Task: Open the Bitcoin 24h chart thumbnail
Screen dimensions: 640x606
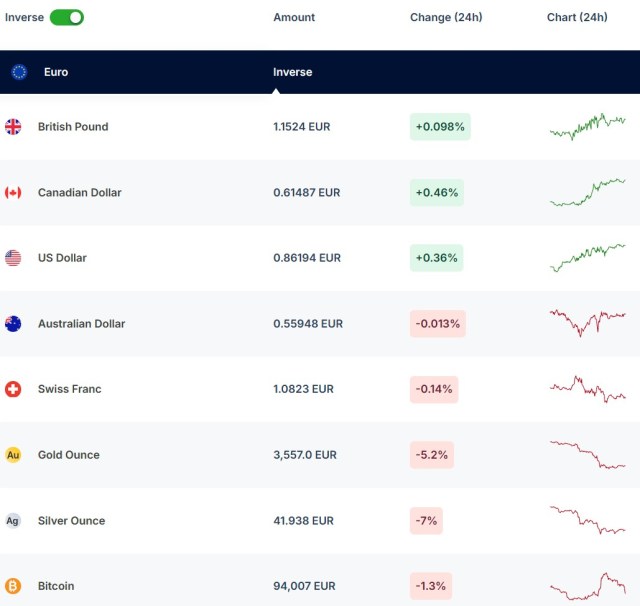Action: [x=587, y=586]
